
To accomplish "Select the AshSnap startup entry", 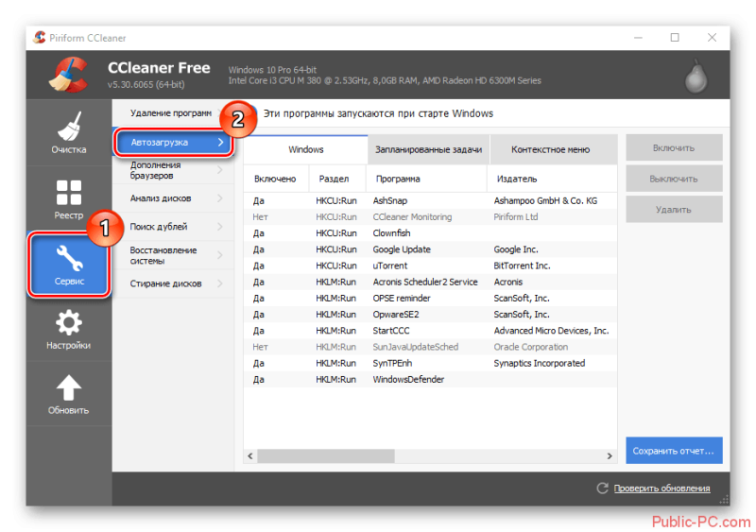I will click(431, 200).
